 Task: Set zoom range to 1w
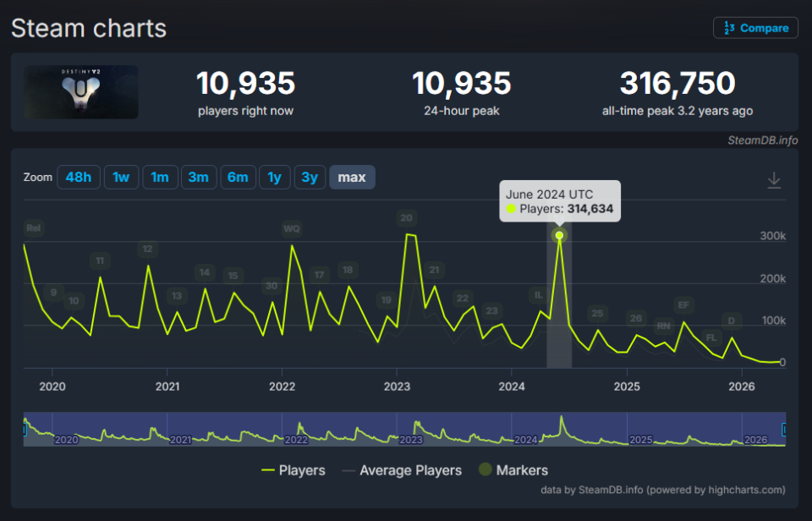pos(121,177)
